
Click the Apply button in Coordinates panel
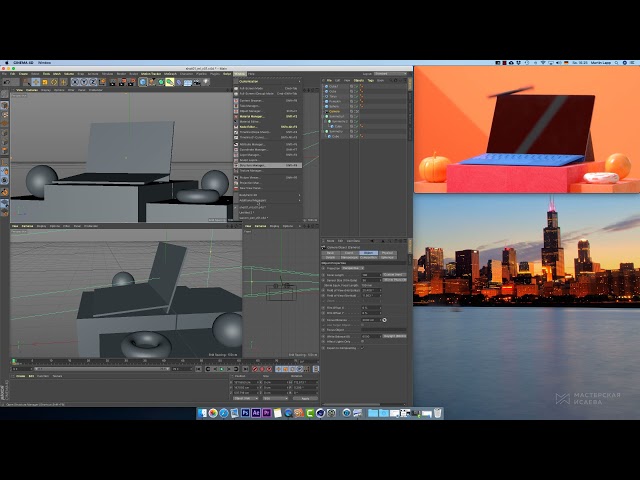pyautogui.click(x=307, y=397)
